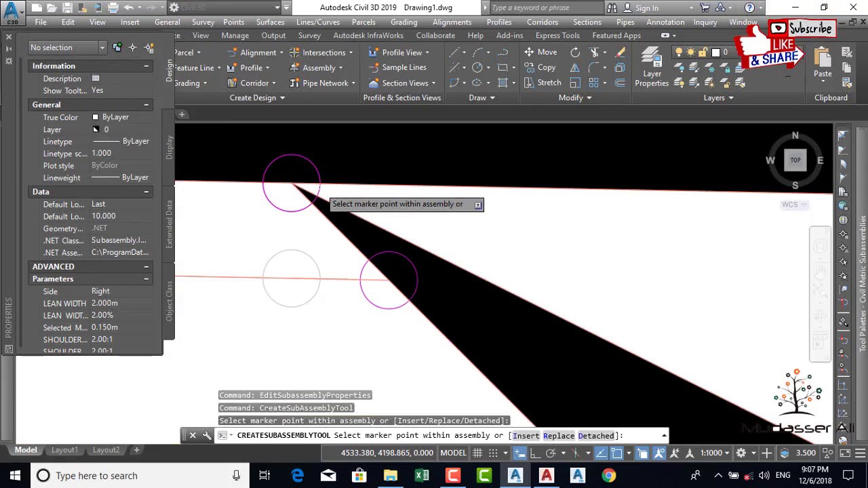Switch to the Express Tools ribbon tab
This screenshot has height=488, width=868.
(x=557, y=35)
